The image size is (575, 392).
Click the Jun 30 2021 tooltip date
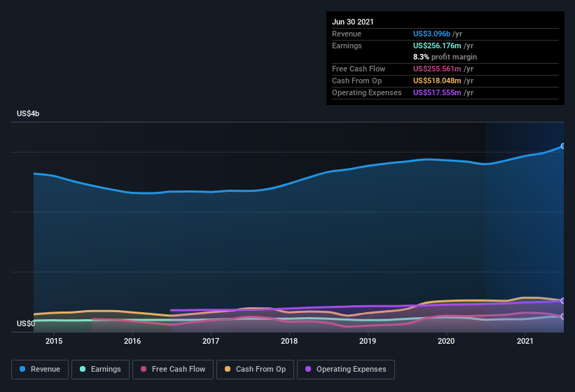(x=353, y=22)
